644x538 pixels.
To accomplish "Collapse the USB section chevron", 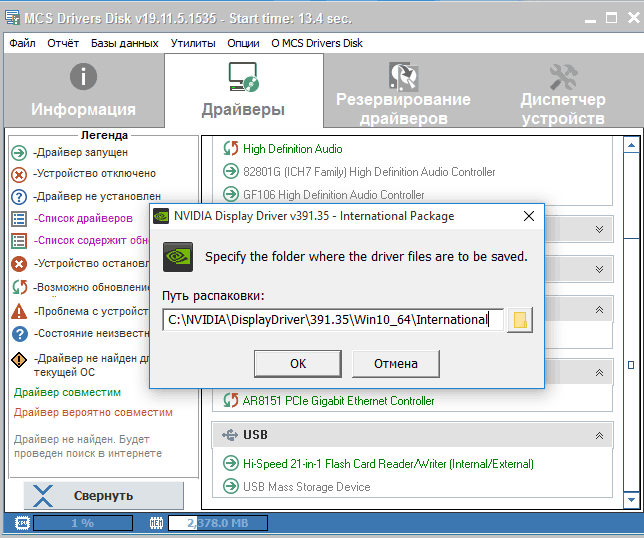I will pos(599,435).
